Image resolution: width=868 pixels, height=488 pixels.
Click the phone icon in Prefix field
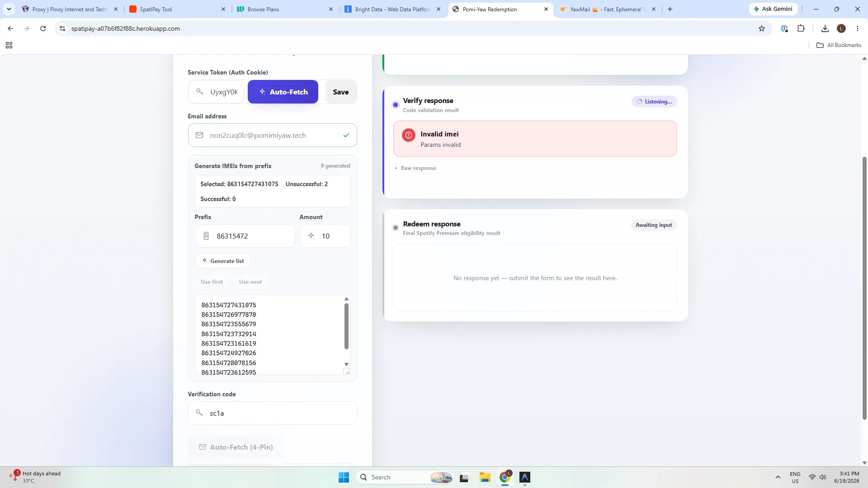coord(206,236)
